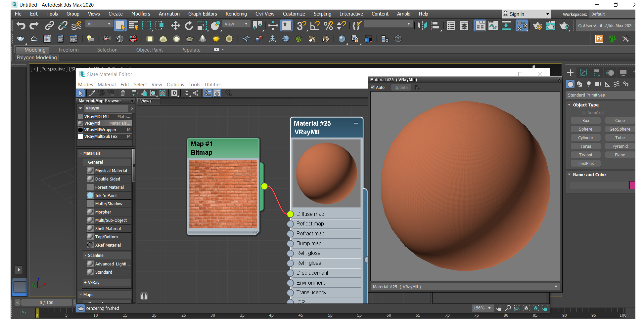Select the Move transform tool
Image resolution: width=644 pixels, height=319 pixels.
(x=175, y=25)
